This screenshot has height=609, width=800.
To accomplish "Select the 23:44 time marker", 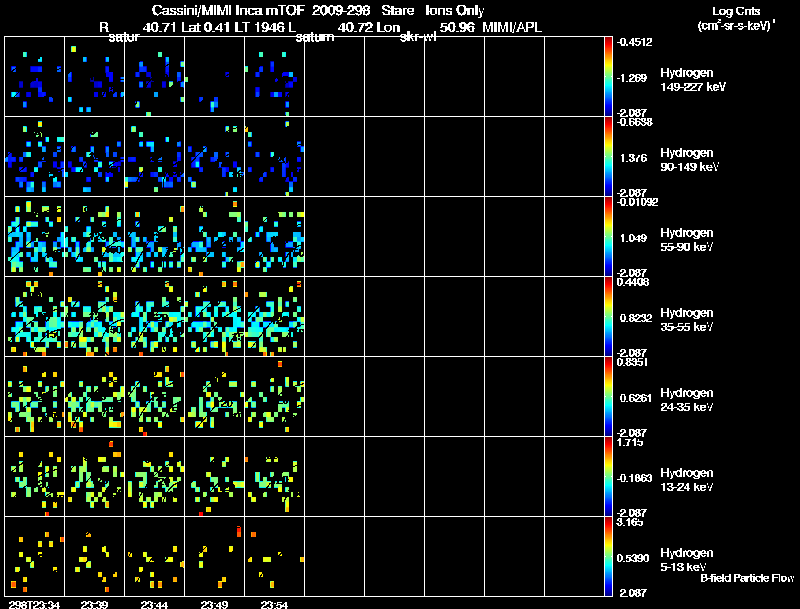I will coord(154,604).
